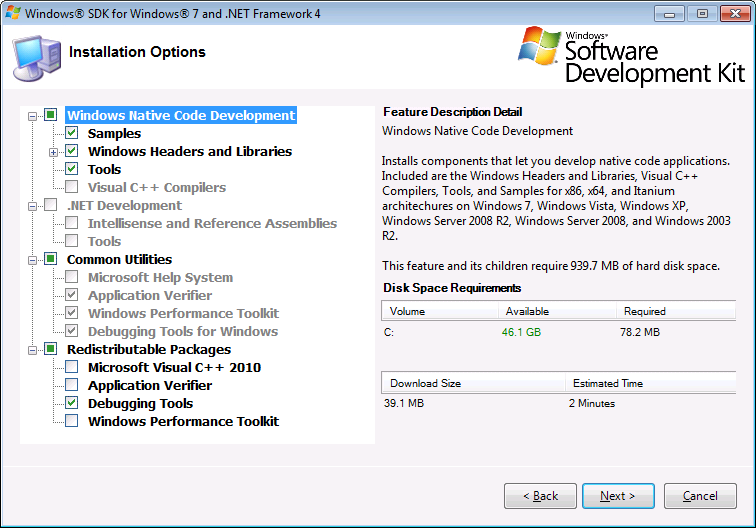Image resolution: width=756 pixels, height=528 pixels.
Task: Click the 46.1 GB available space value
Action: 521,332
